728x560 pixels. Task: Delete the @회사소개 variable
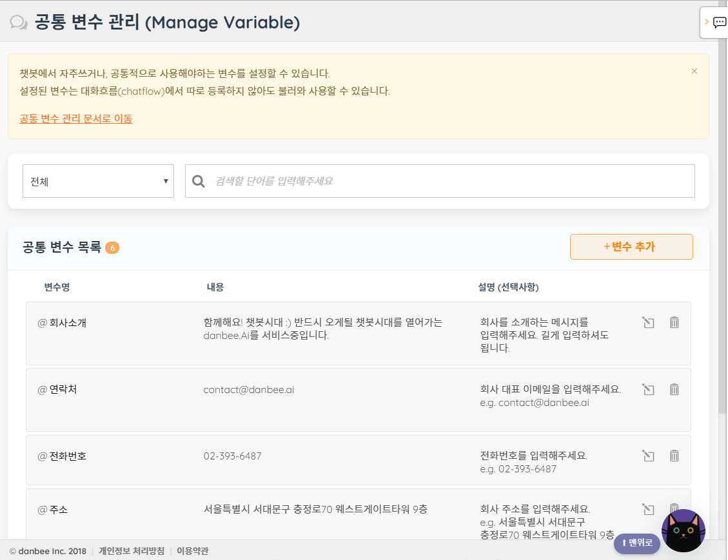pos(674,322)
